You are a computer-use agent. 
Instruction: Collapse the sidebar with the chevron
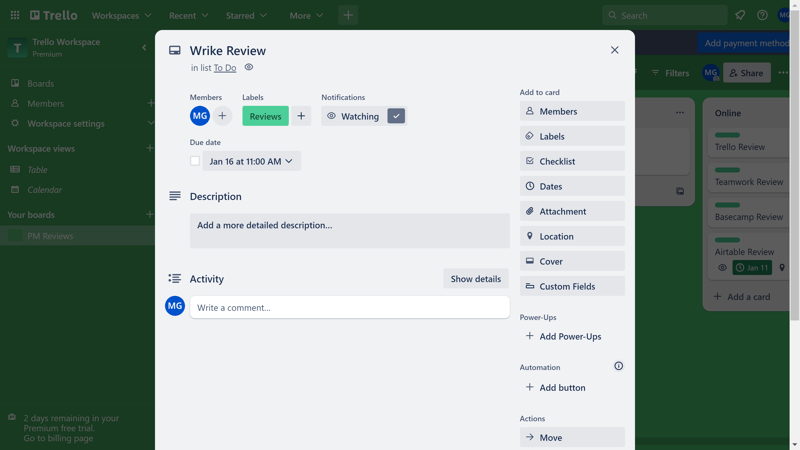tap(144, 47)
